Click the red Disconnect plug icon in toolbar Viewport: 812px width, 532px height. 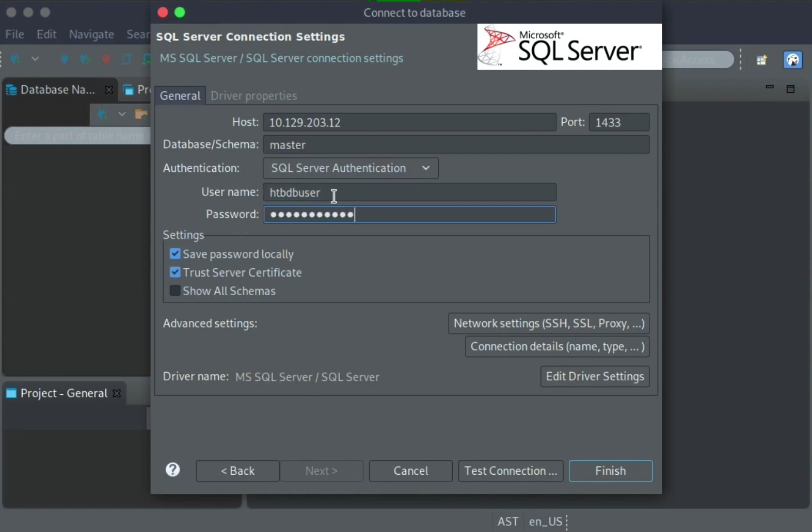tap(106, 59)
